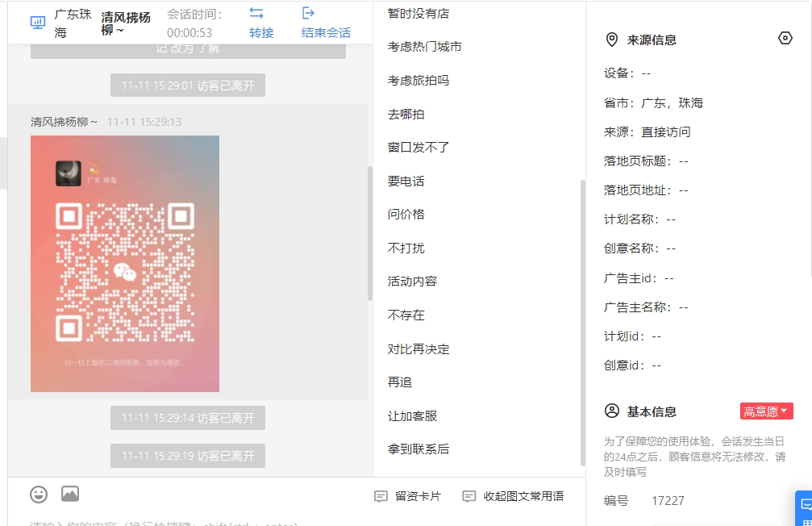Collapse quick phrases via 收起图文常用语
Viewport: 812px width, 526px height.
pyautogui.click(x=513, y=496)
